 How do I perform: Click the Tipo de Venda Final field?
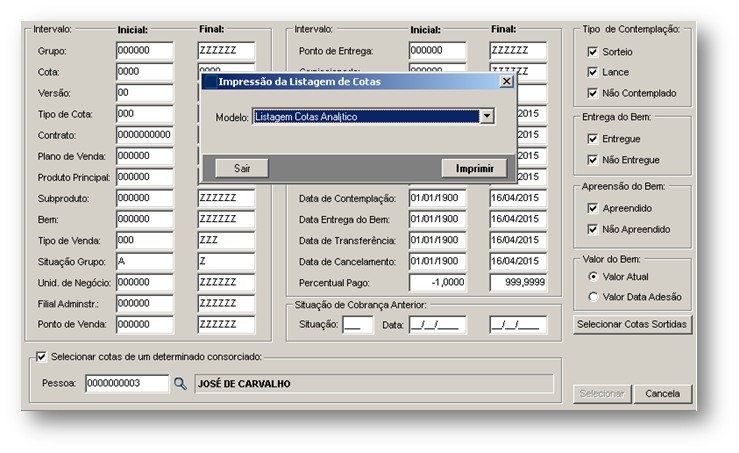226,240
